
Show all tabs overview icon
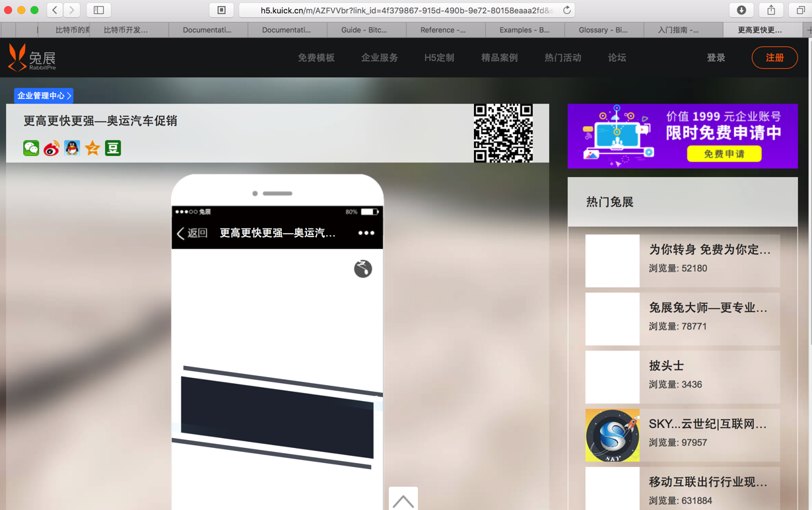(x=800, y=10)
